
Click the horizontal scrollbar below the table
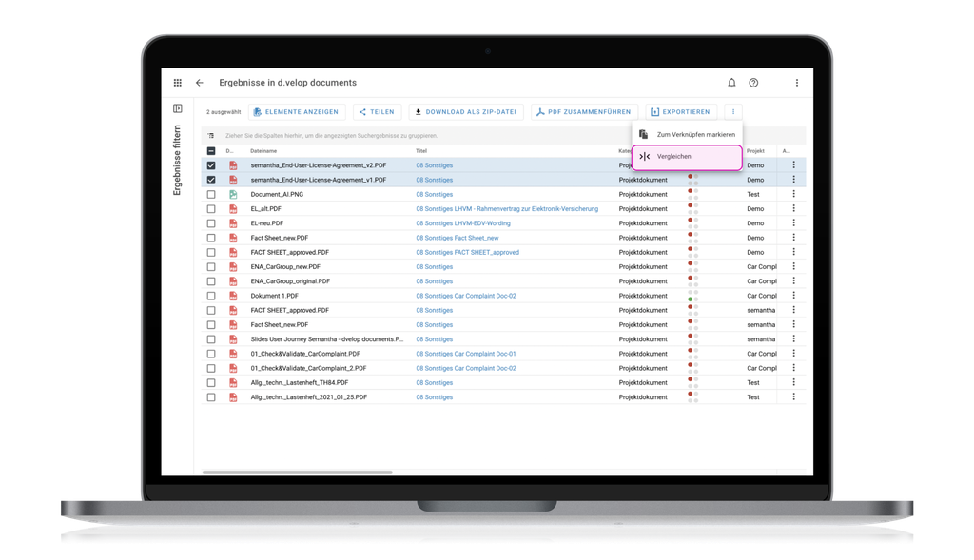click(x=297, y=473)
